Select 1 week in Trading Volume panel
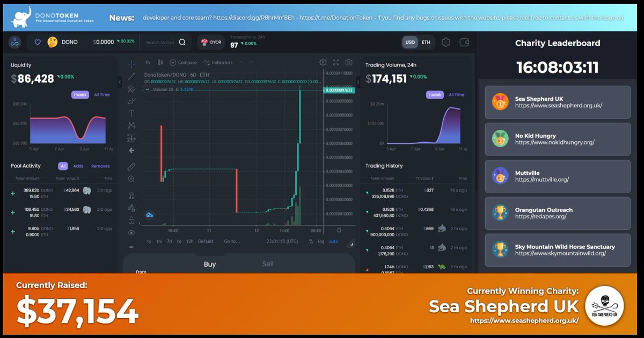This screenshot has height=338, width=644. (435, 94)
